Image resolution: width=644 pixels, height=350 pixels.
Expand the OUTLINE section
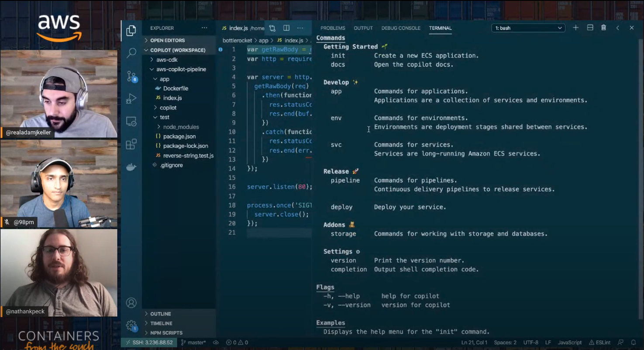[x=179, y=314]
